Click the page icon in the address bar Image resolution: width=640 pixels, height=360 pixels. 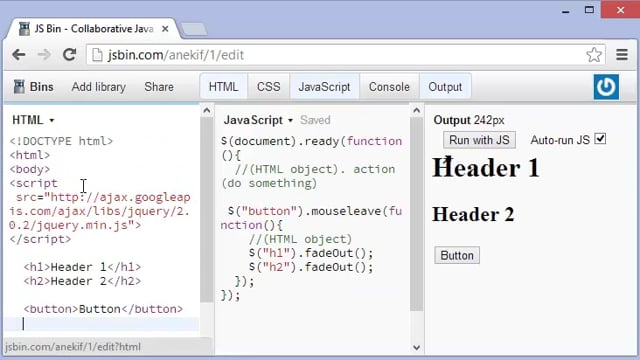(x=97, y=55)
